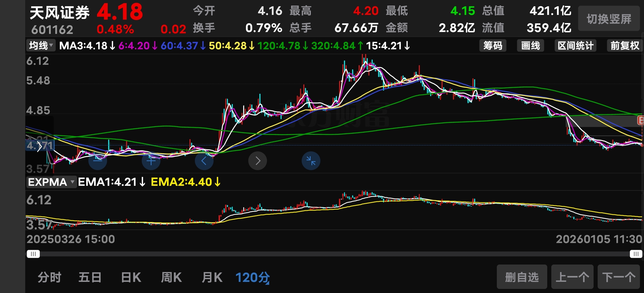This screenshot has width=644, height=293.
Task: Open the 均线 indicator dropdown
Action: (41, 45)
